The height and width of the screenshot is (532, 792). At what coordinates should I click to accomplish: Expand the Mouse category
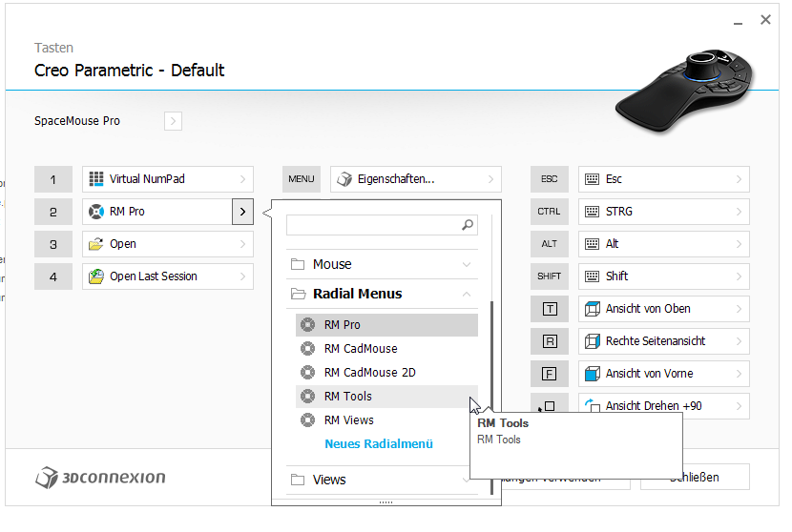(467, 264)
